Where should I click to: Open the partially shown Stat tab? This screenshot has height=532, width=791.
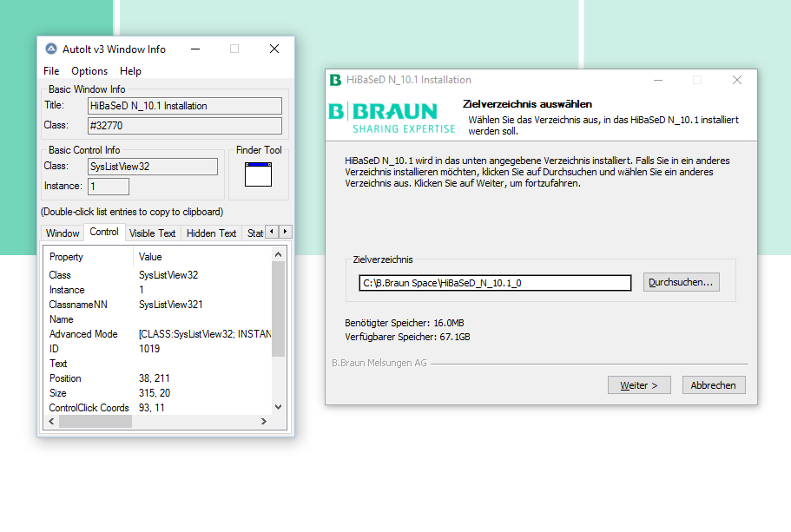(x=254, y=233)
